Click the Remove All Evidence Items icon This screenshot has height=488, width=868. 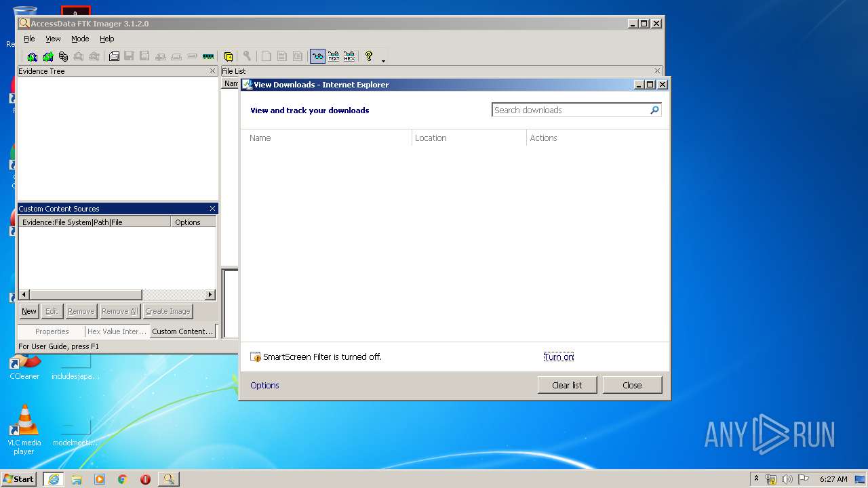[x=94, y=56]
